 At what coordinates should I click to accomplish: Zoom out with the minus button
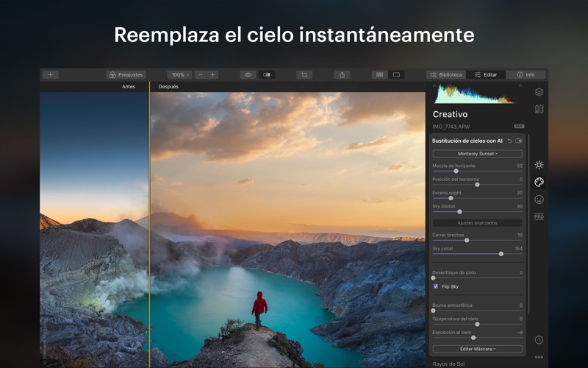pyautogui.click(x=201, y=75)
